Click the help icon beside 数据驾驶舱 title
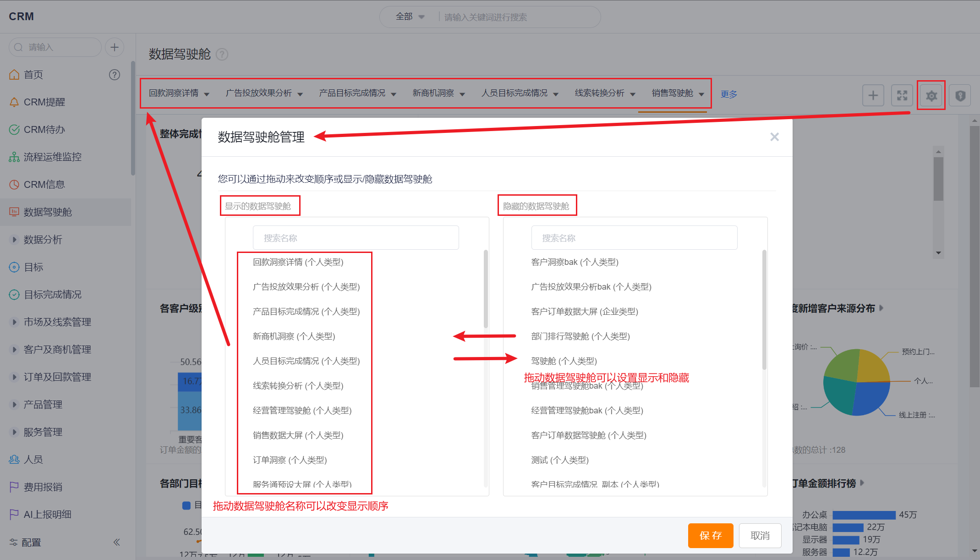The image size is (980, 560). (222, 55)
